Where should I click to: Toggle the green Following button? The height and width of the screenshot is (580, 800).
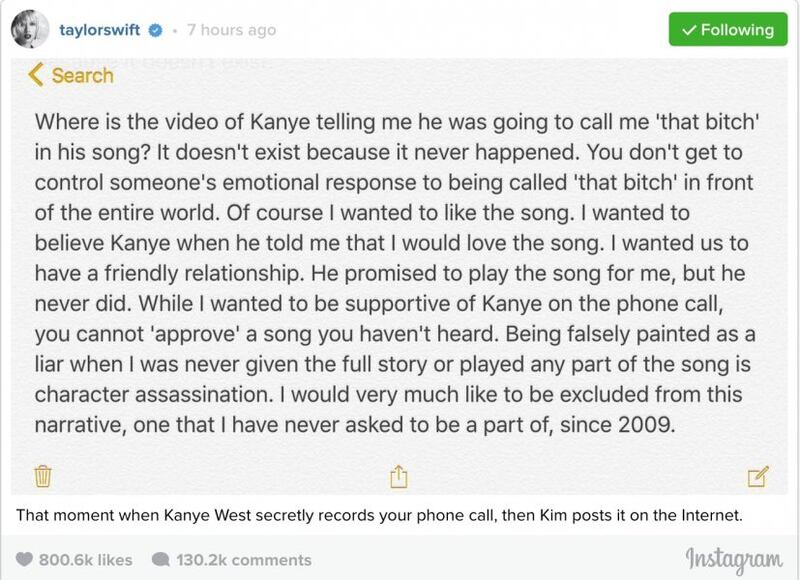pyautogui.click(x=728, y=29)
